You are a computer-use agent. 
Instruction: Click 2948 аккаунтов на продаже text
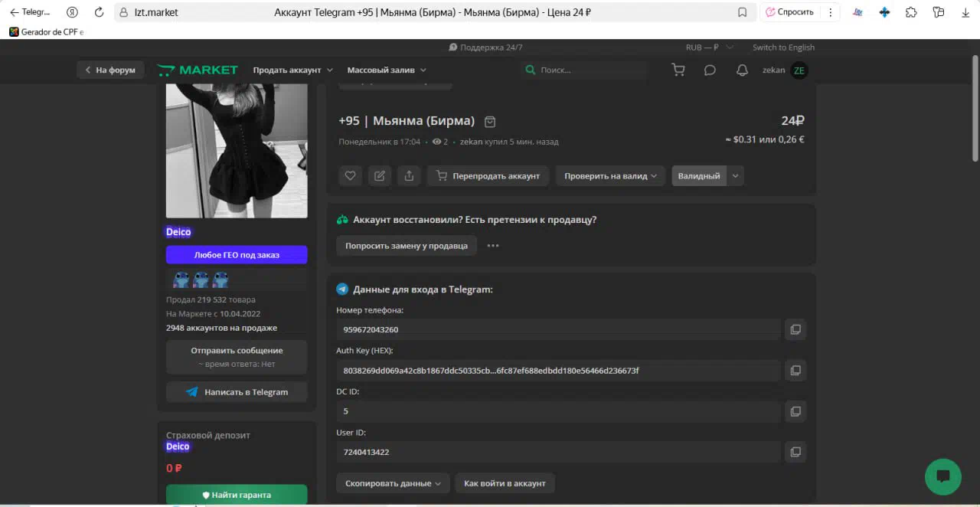tap(221, 328)
